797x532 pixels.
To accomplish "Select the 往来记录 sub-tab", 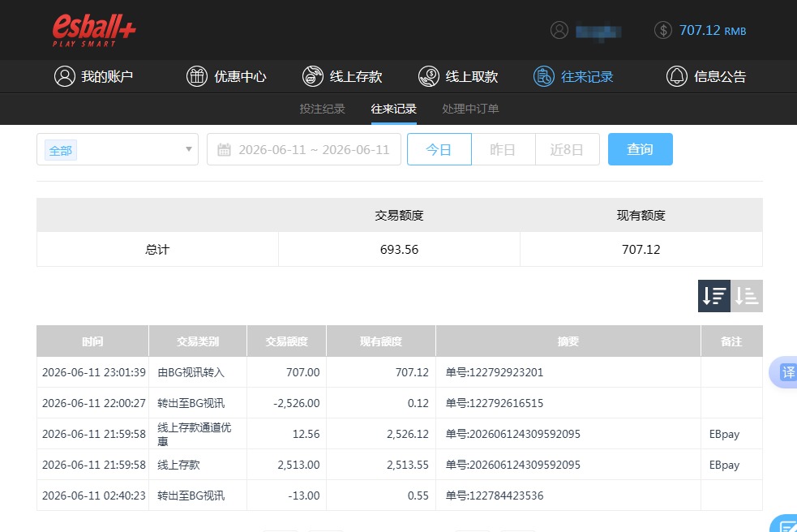I will point(393,109).
